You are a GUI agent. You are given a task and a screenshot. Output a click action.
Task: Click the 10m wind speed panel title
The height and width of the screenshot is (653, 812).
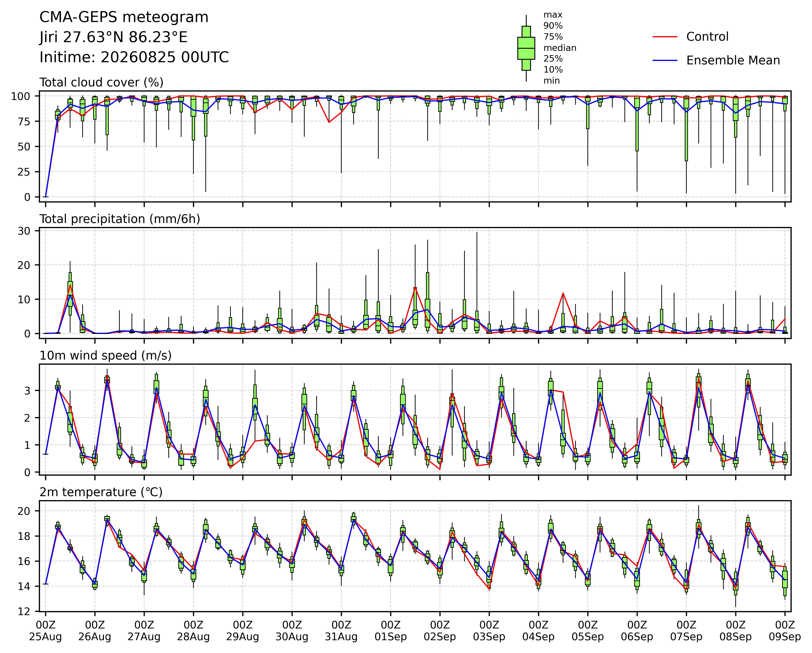click(106, 356)
